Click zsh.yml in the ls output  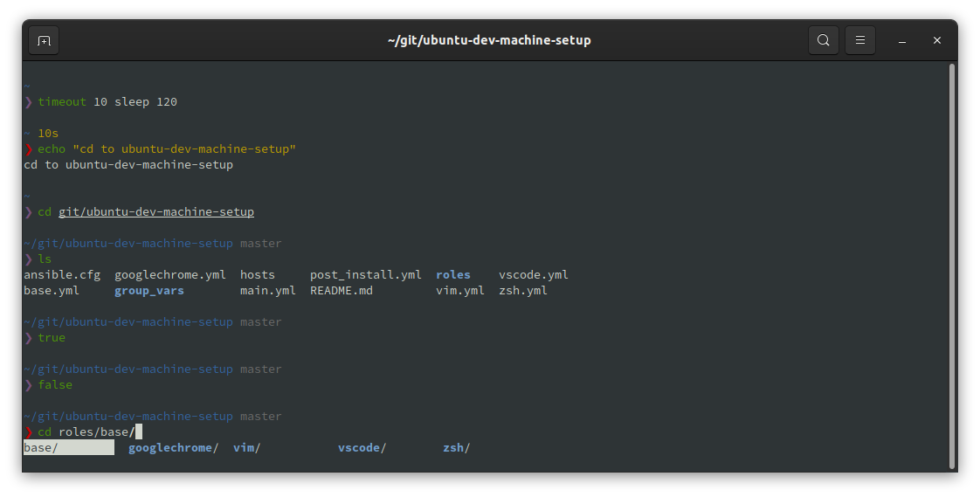point(523,291)
